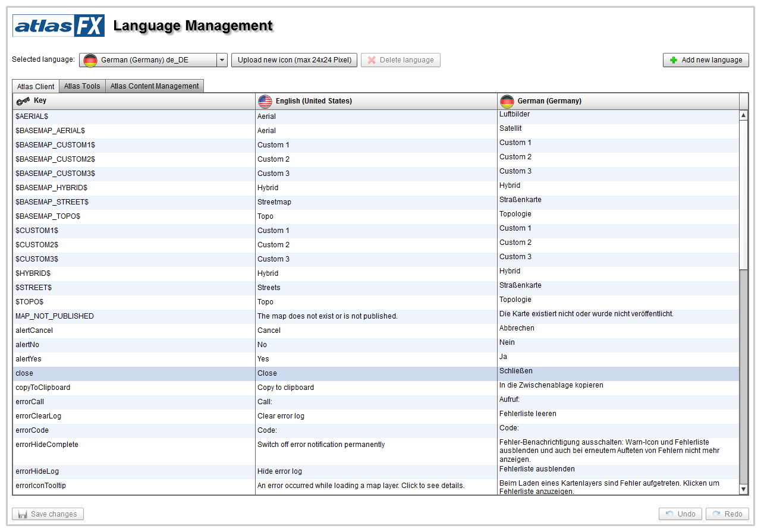Click Add new language button

[x=706, y=60]
